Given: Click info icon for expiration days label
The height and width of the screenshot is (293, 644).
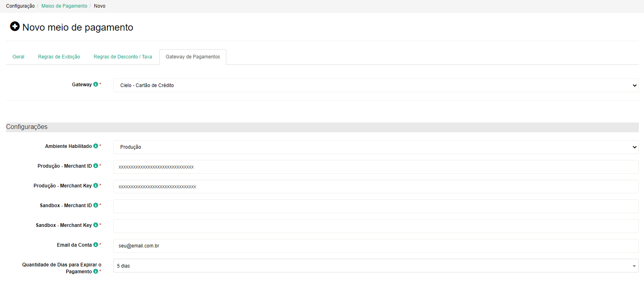Looking at the screenshot, I should point(96,272).
